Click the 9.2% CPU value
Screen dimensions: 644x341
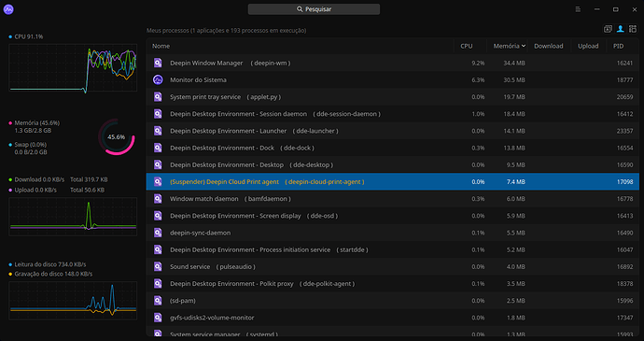click(478, 63)
